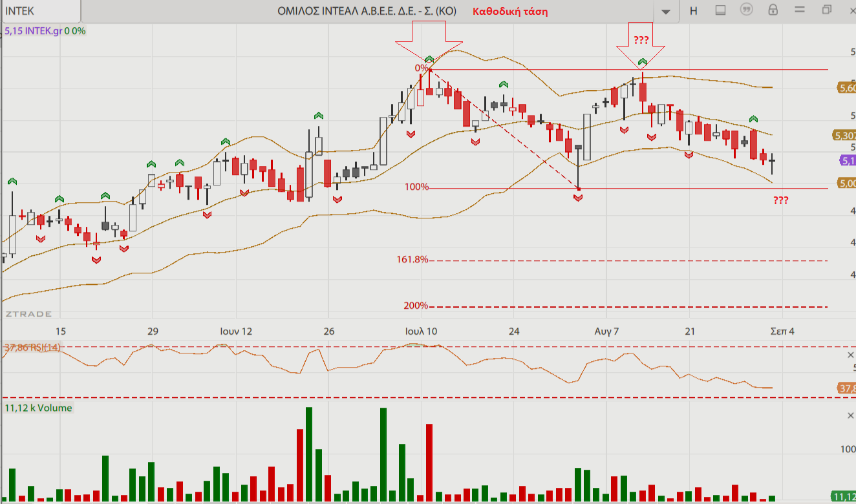Click the Σεπ 4 date axis label
The height and width of the screenshot is (504, 856).
tap(782, 331)
